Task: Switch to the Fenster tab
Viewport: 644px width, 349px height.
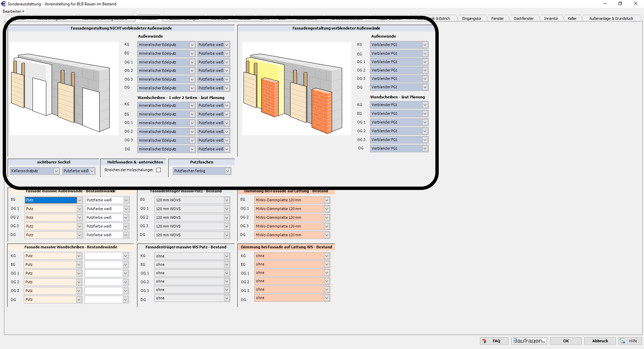Action: (x=497, y=18)
